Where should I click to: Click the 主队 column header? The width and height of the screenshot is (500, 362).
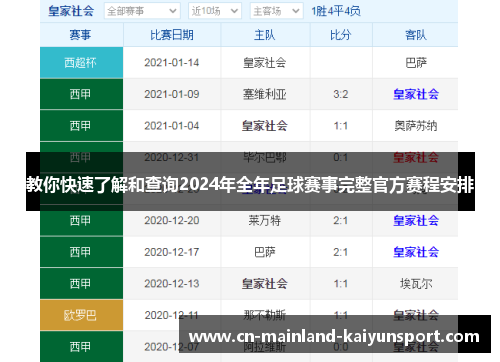(x=265, y=35)
